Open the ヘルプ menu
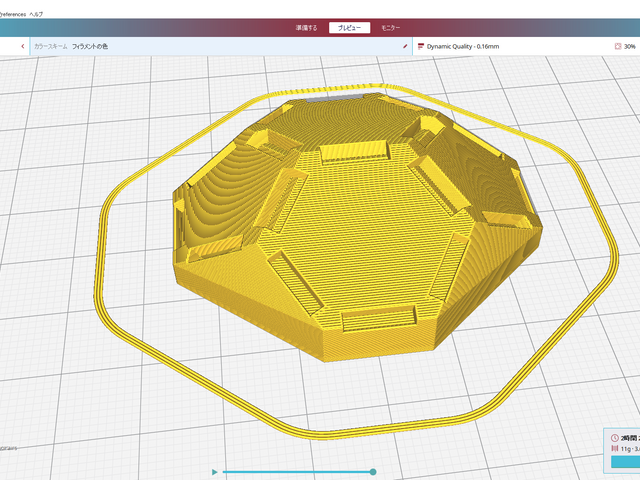 36,15
